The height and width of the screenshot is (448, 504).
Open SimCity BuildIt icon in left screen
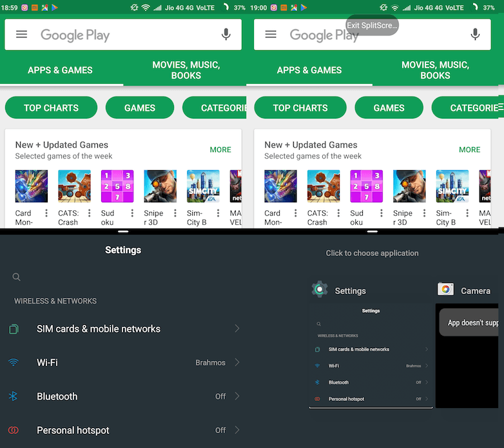point(203,186)
